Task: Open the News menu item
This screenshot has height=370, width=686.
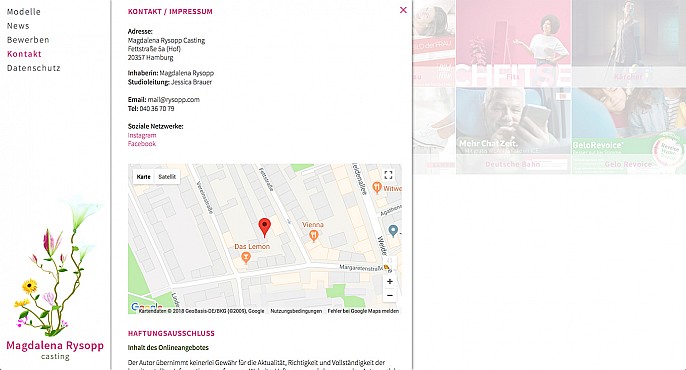Action: pos(18,26)
